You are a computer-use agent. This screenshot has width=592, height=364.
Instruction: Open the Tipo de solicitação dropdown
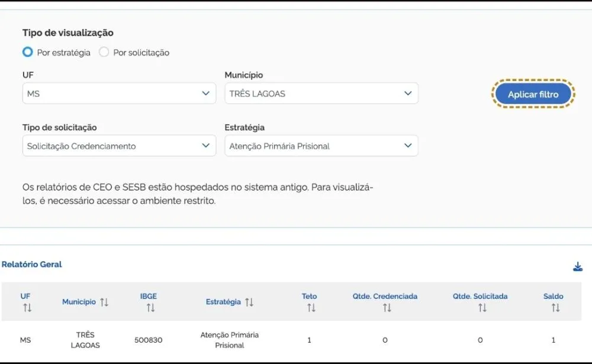click(119, 146)
